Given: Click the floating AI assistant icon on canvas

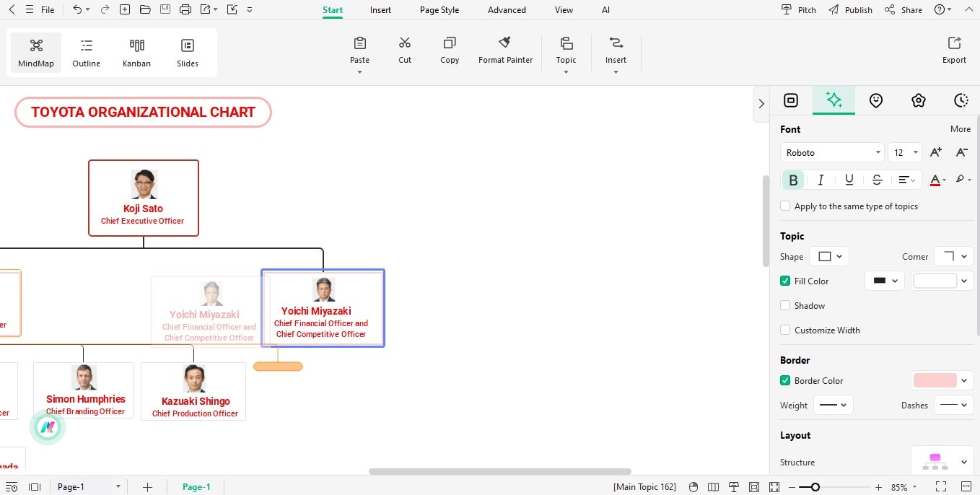Looking at the screenshot, I should pyautogui.click(x=48, y=427).
